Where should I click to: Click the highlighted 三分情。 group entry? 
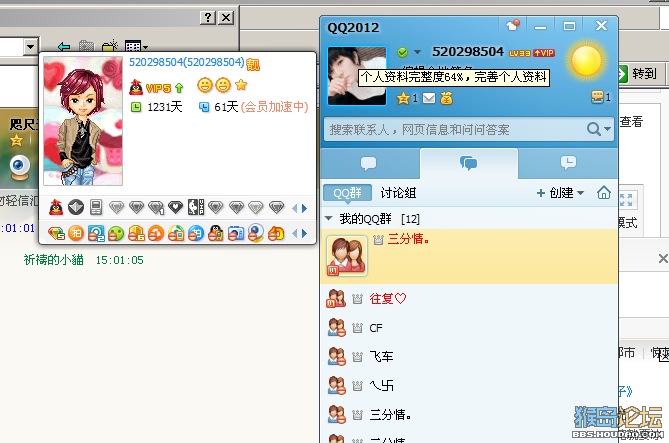tap(468, 256)
